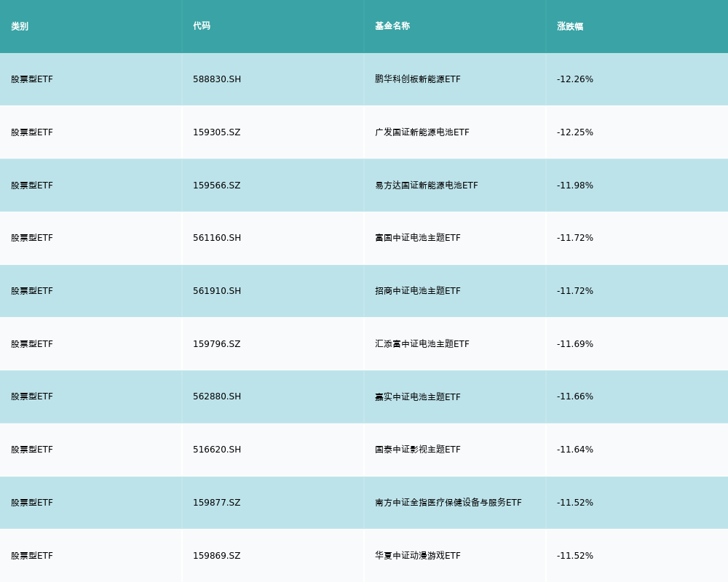This screenshot has height=582, width=728.
Task: Click fund name 华夏中证动漫游戏ETF
Action: tap(418, 556)
